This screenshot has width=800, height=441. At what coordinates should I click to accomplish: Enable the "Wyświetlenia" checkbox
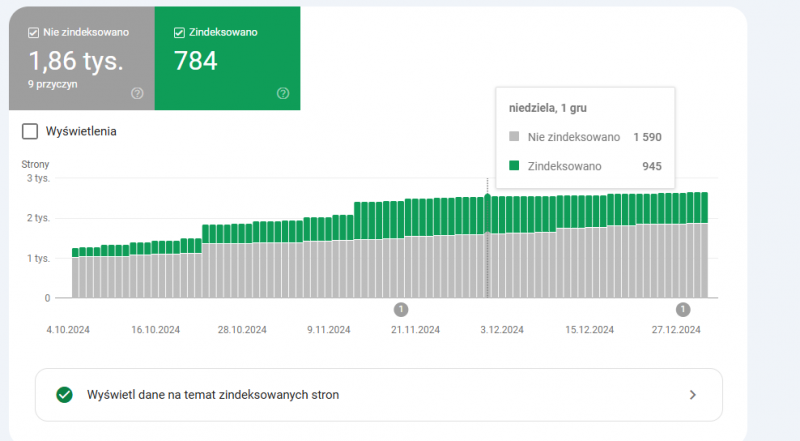pyautogui.click(x=30, y=131)
